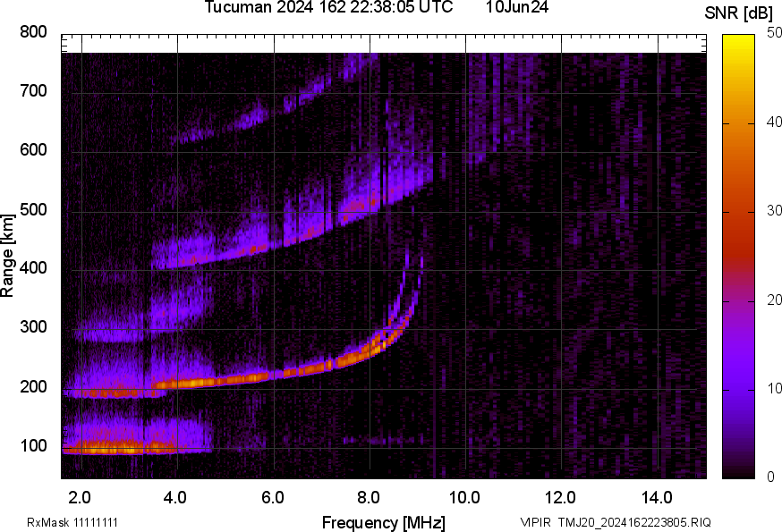782x532 pixels.
Task: Click range tick label '800'
Action: 33,32
